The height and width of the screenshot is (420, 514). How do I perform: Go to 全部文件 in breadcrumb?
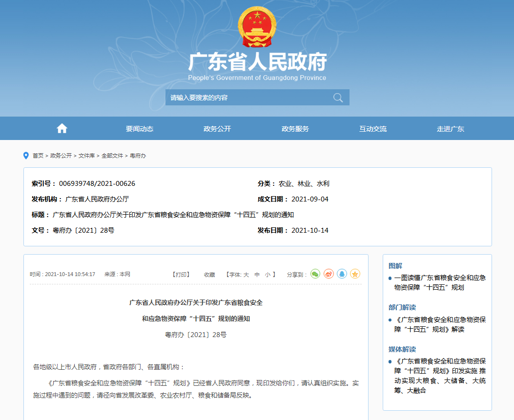(x=112, y=156)
